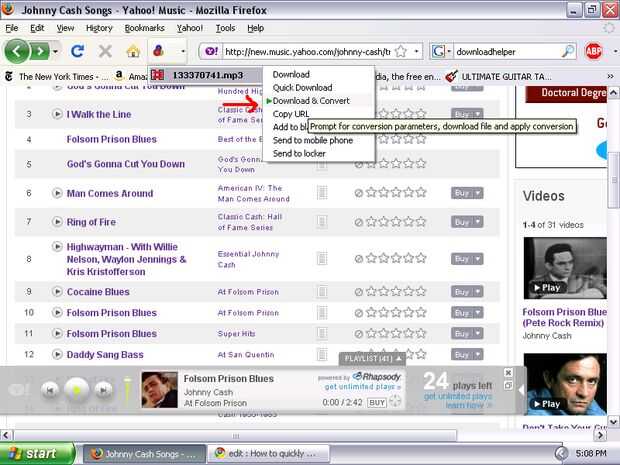Click the main player play button
620x465 pixels.
[x=77, y=390]
